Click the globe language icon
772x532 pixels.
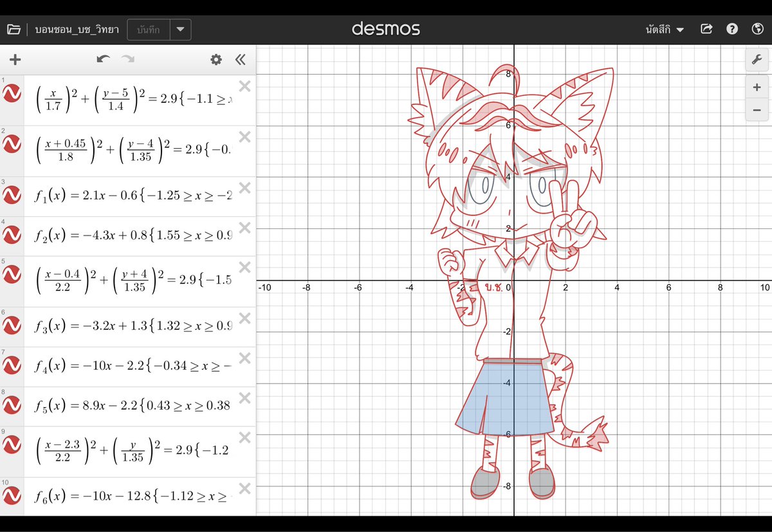[x=758, y=28]
